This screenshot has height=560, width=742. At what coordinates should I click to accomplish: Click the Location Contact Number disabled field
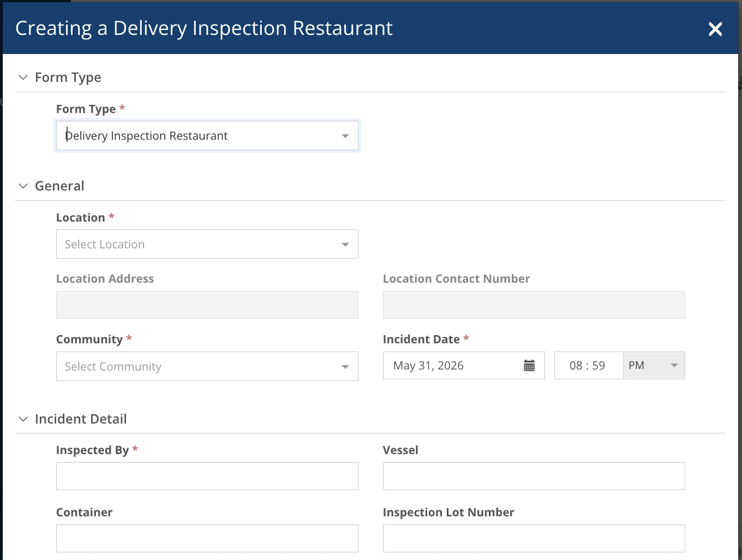point(534,305)
